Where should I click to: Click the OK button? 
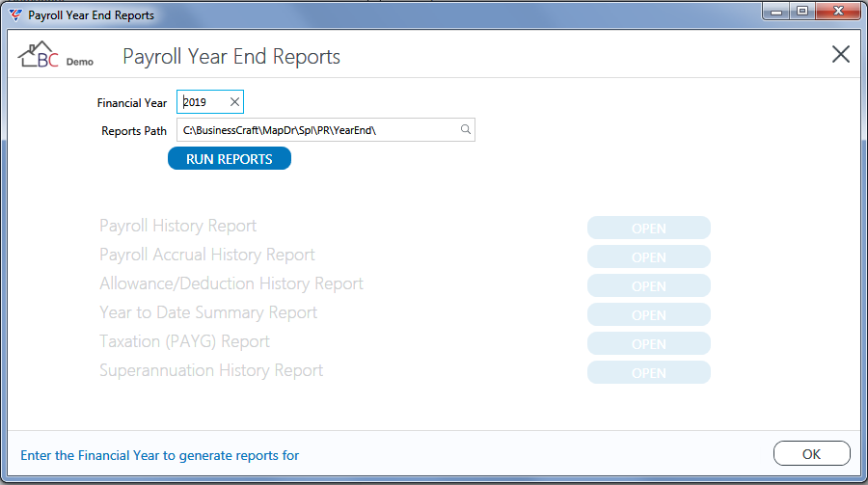point(811,453)
